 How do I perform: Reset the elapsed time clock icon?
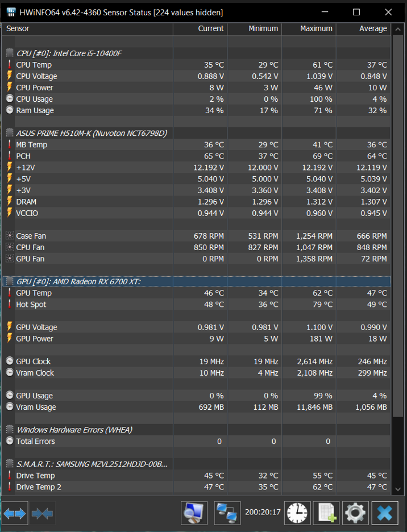click(x=297, y=513)
